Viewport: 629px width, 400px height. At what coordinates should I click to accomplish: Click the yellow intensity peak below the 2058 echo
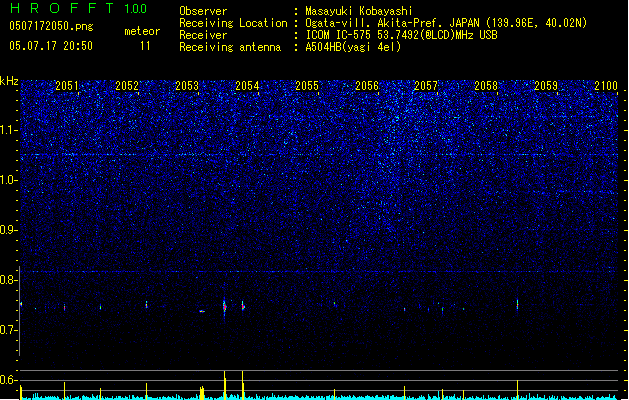517,389
